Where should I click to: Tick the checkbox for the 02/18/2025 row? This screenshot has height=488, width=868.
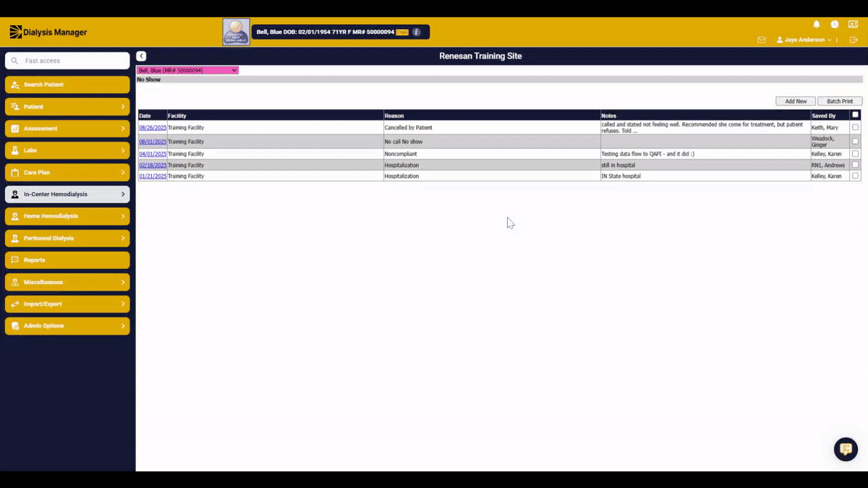tap(856, 165)
